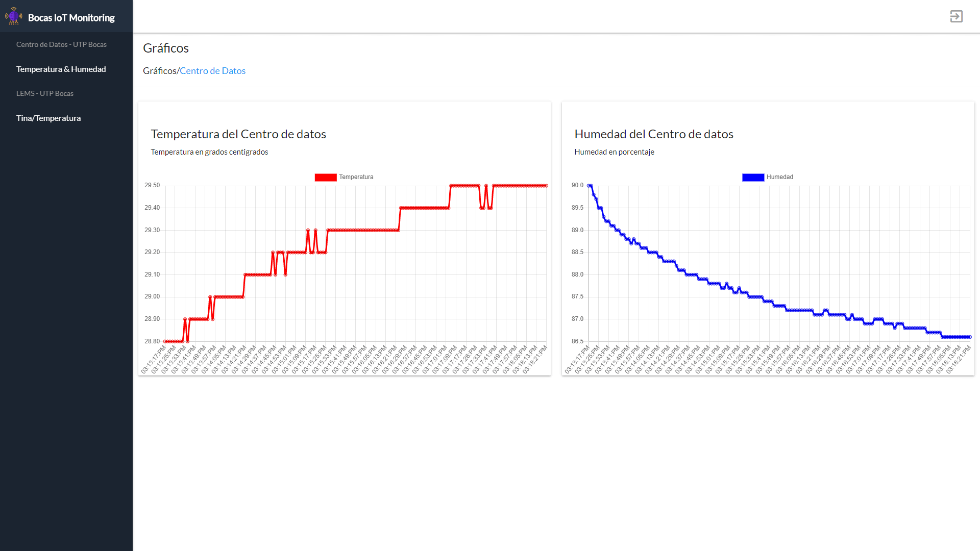Click the first humidity data point at 90.0
This screenshot has width=980, height=551.
(589, 186)
